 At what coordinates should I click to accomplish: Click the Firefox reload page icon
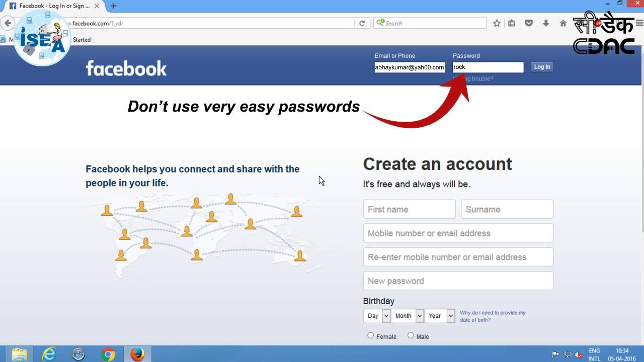(x=362, y=23)
